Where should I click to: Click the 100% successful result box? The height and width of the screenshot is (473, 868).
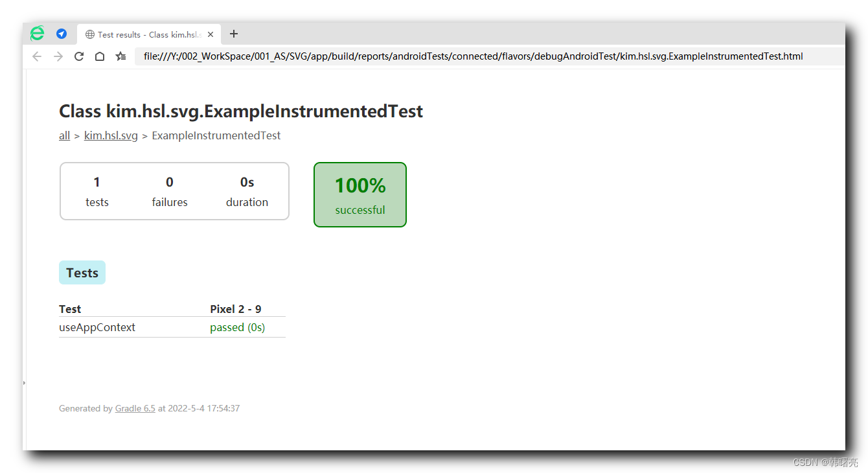coord(360,194)
